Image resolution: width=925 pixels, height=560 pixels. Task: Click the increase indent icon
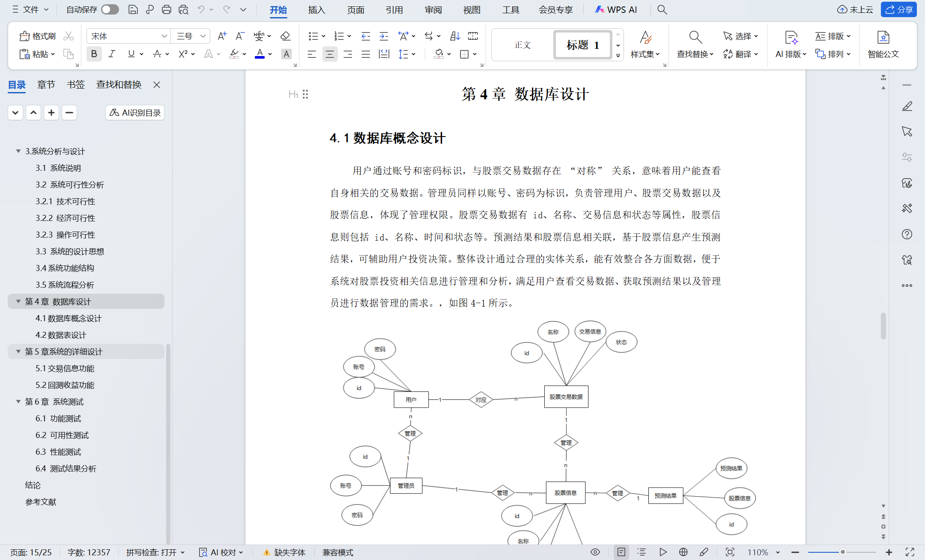(x=384, y=36)
